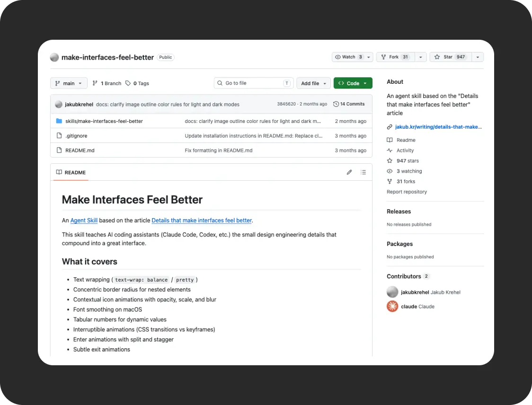
Task: Star the repository
Action: pyautogui.click(x=451, y=57)
